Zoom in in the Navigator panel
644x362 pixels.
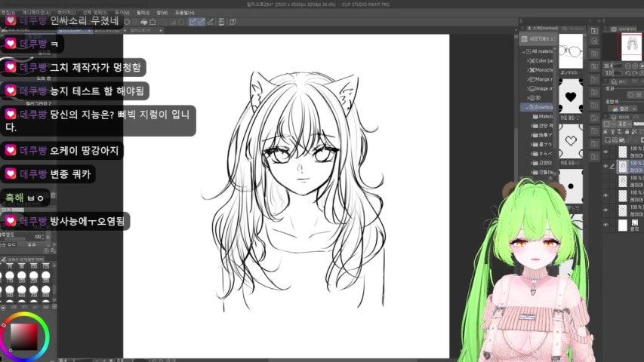tap(635, 66)
